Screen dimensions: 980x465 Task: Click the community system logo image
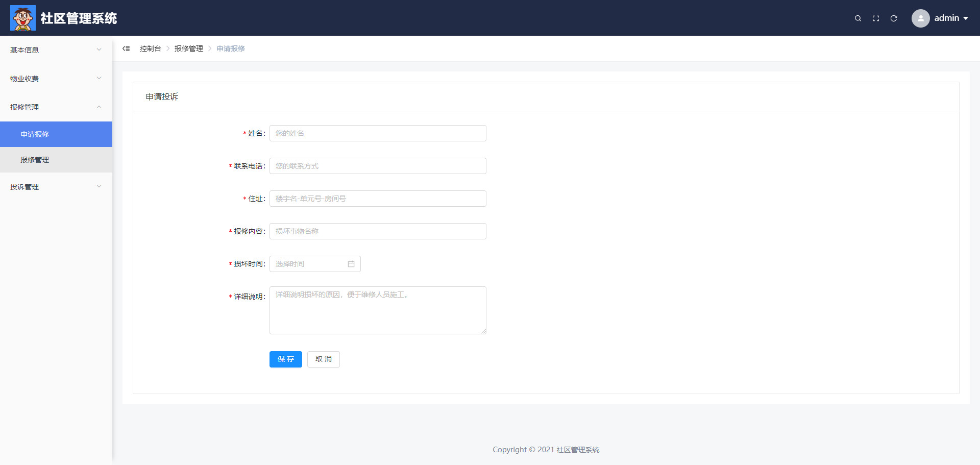pos(23,18)
